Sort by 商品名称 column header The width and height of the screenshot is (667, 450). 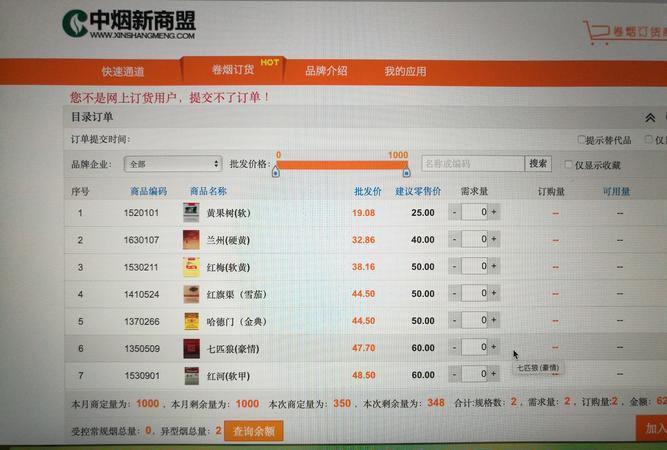click(x=208, y=191)
